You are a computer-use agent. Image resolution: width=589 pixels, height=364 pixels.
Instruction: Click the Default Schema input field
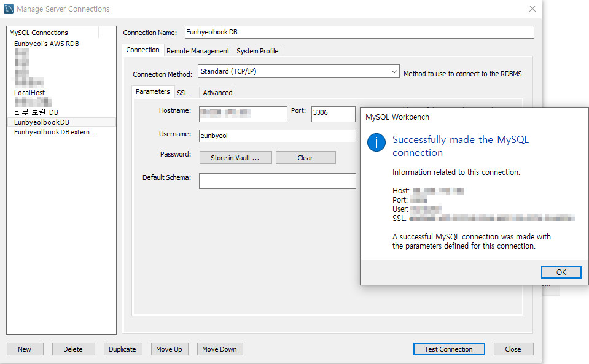(x=278, y=181)
